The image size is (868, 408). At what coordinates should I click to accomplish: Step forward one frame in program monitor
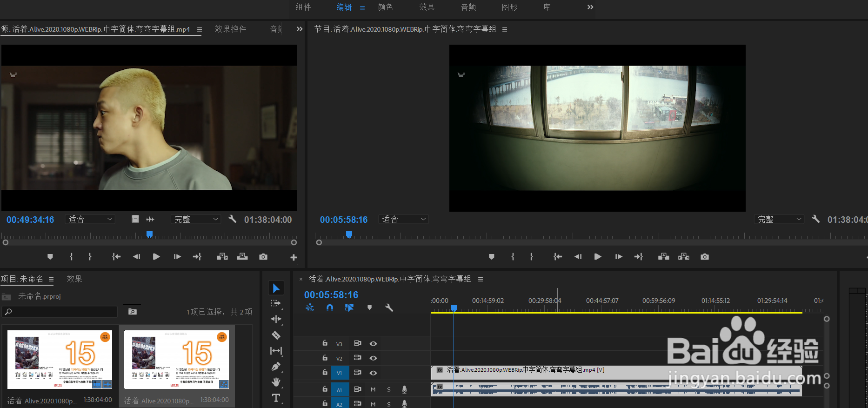point(618,257)
